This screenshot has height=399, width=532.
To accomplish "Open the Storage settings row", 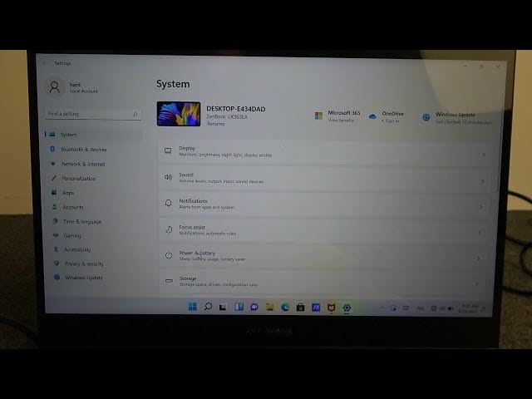I will point(323,281).
